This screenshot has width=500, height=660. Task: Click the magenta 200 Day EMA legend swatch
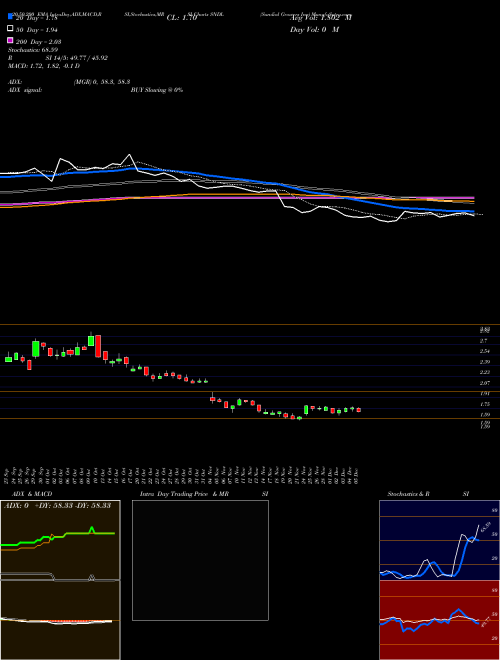11,41
